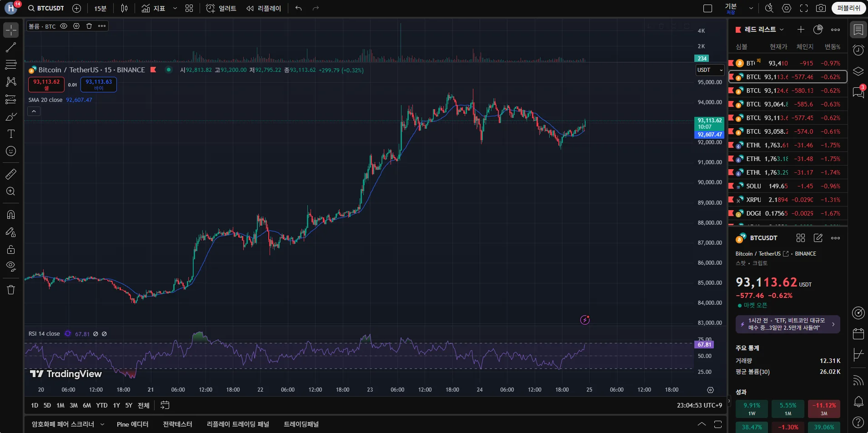Select the 1M time range
This screenshot has height=433, width=868.
(60, 405)
